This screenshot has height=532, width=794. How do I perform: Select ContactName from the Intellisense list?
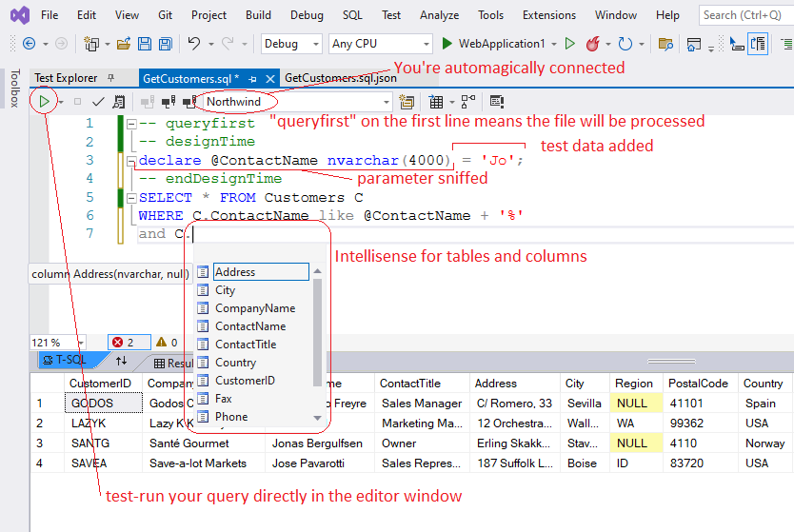pyautogui.click(x=250, y=326)
